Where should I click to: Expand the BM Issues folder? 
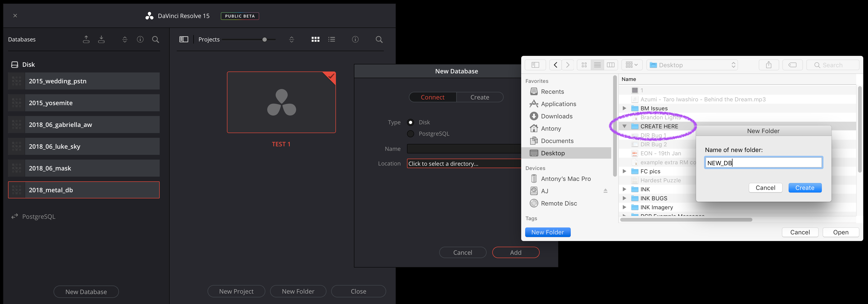(x=624, y=108)
